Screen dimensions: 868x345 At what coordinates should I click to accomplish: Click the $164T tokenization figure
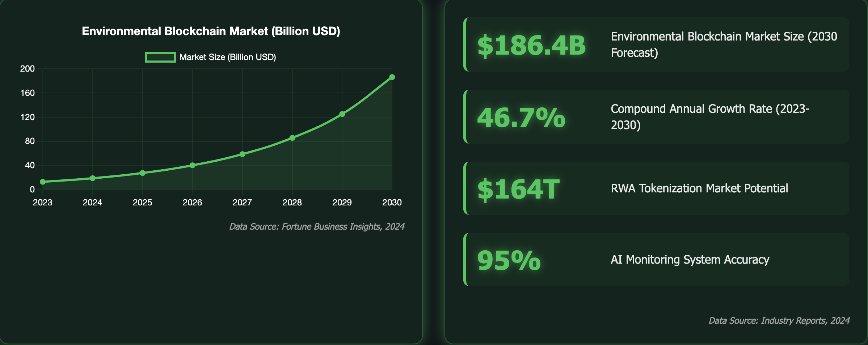[518, 189]
